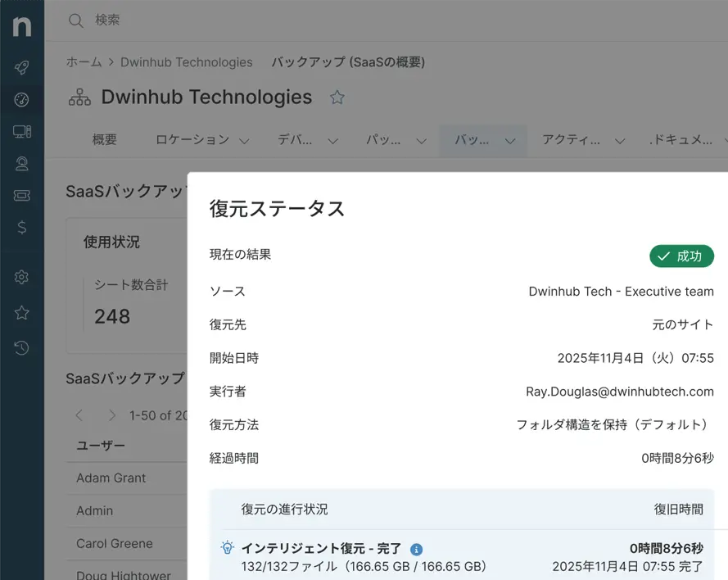Select the Admin user row
Viewport: 728px width, 580px height.
point(127,511)
